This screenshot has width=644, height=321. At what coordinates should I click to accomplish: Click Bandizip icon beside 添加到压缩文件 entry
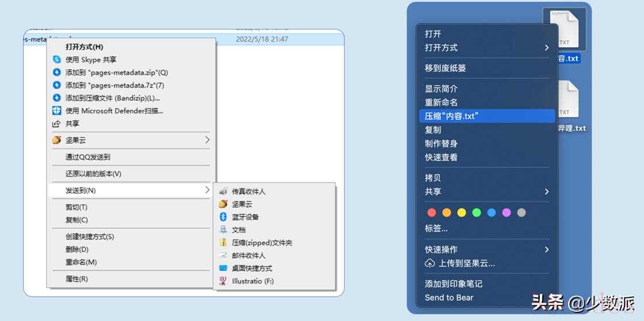57,98
